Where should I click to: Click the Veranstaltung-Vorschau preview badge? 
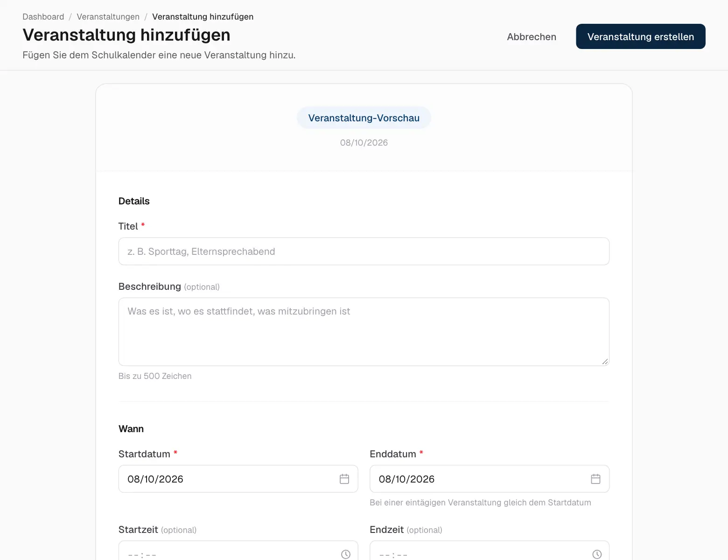pos(364,118)
